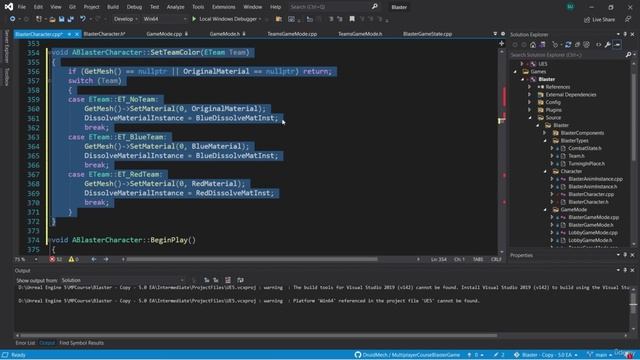Toggle auto-hide pin on Output panel
640x360 pixels.
click(x=625, y=270)
